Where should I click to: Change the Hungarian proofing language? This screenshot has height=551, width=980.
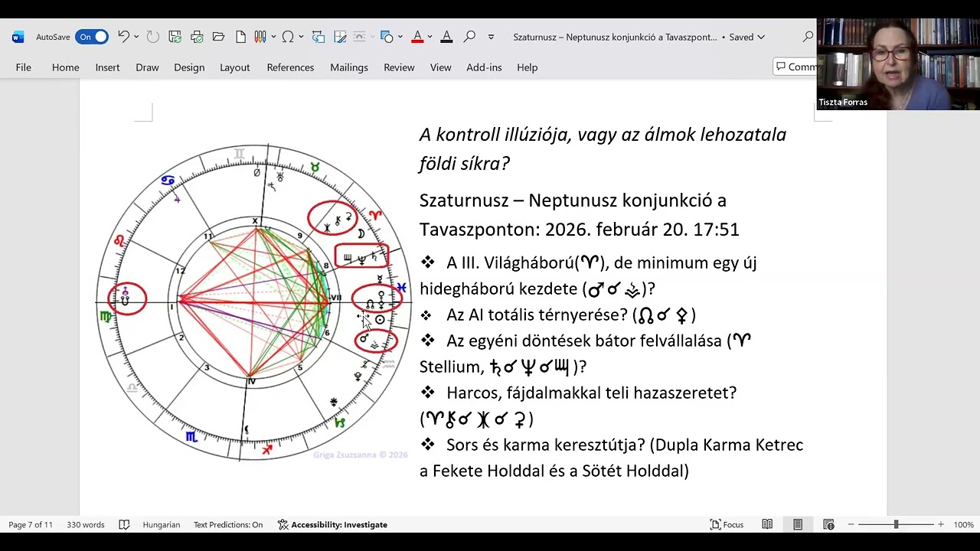pos(162,525)
